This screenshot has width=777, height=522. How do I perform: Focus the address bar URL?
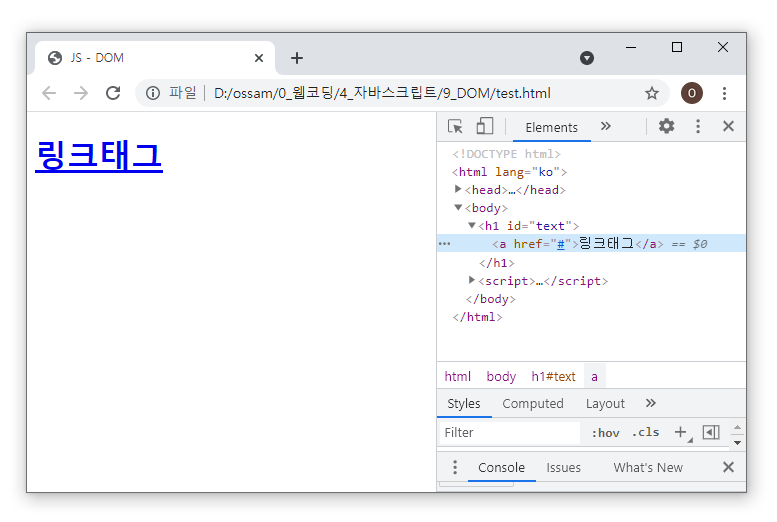tap(382, 93)
